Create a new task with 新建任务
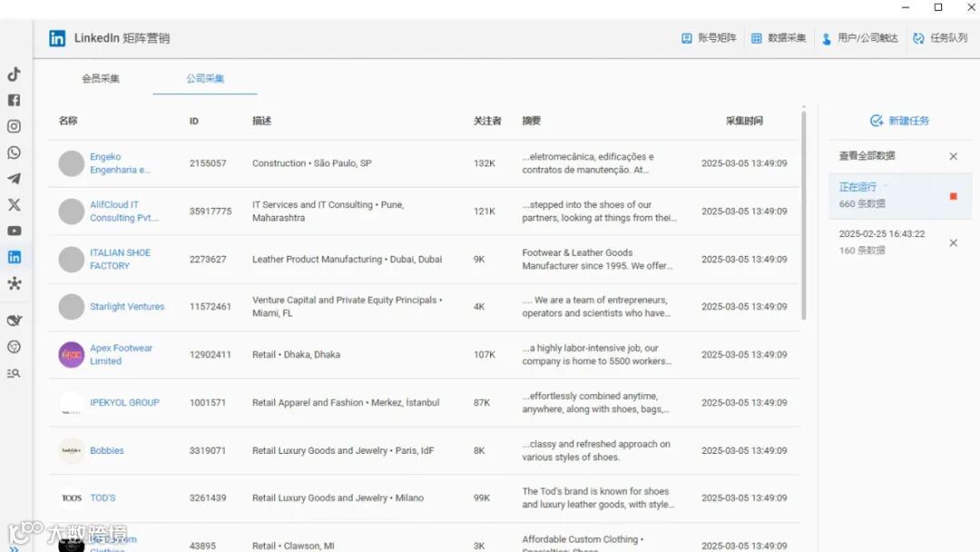Screen dimensions: 980x552 pyautogui.click(x=900, y=121)
